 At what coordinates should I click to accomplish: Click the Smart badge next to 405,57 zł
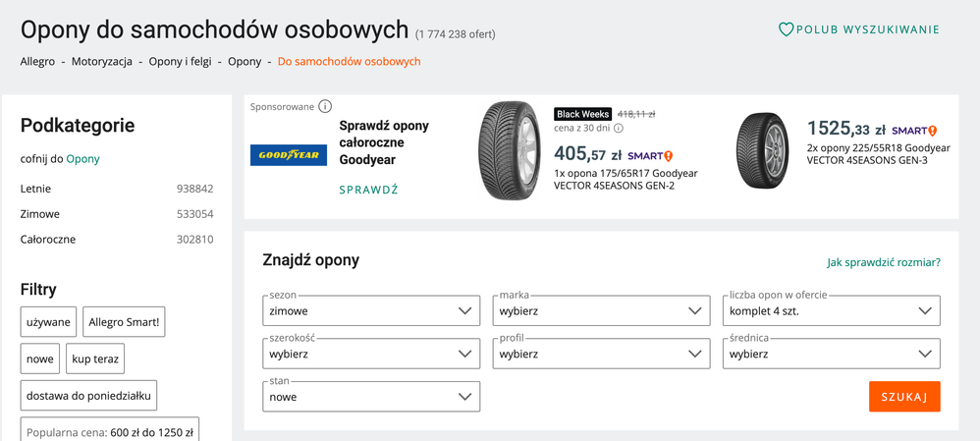[x=650, y=156]
